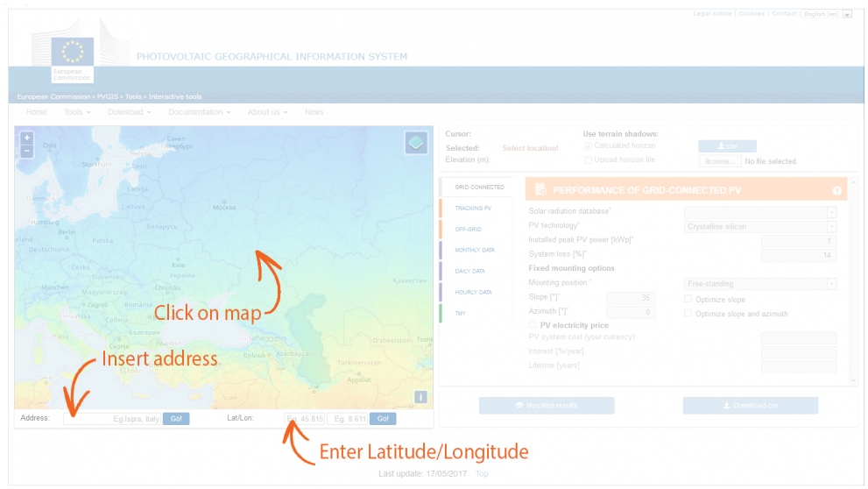This screenshot has height=489, width=868.
Task: Zoom in on the map
Action: click(26, 138)
